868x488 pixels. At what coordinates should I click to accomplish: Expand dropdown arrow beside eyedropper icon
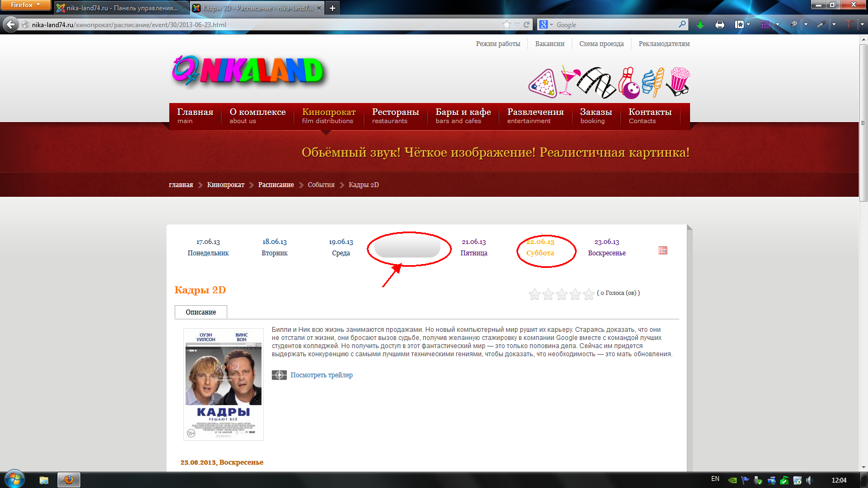834,24
